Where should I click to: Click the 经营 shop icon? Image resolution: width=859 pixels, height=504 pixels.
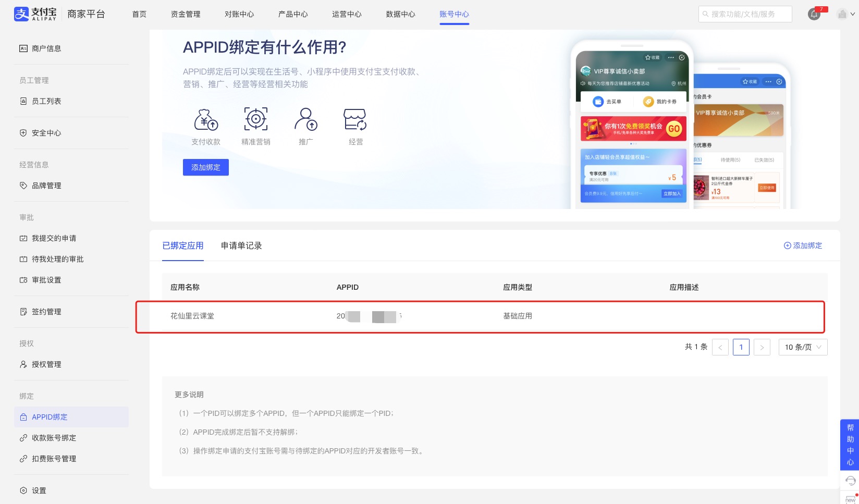click(355, 119)
